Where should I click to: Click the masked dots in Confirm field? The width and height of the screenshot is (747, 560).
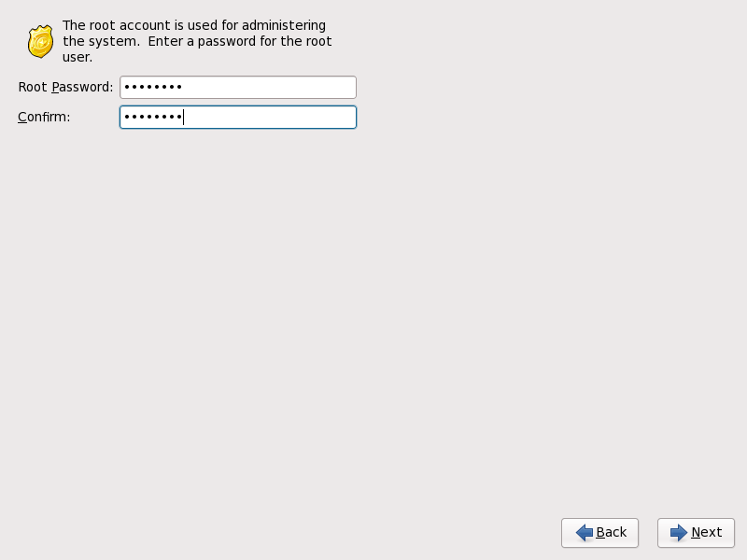[153, 118]
